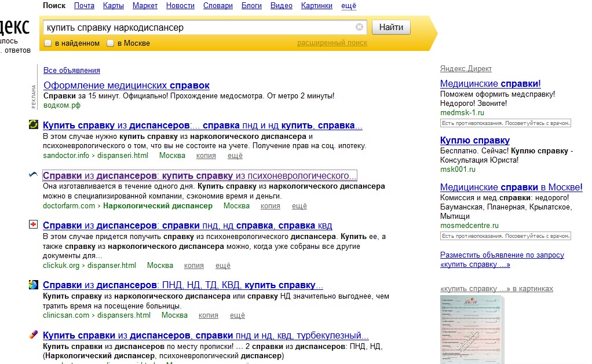Clear the search query with the X icon
This screenshot has height=364, width=592.
click(359, 27)
